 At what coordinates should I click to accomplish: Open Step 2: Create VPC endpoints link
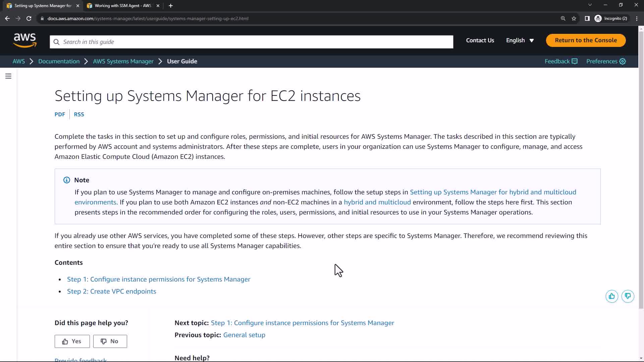[111, 291]
